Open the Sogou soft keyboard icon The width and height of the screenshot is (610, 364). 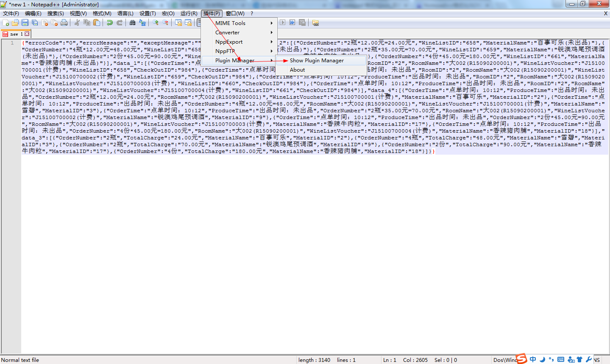[561, 359]
